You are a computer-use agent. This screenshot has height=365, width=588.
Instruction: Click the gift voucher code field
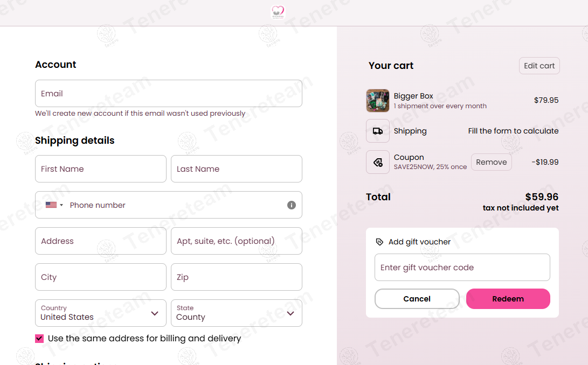tap(462, 267)
